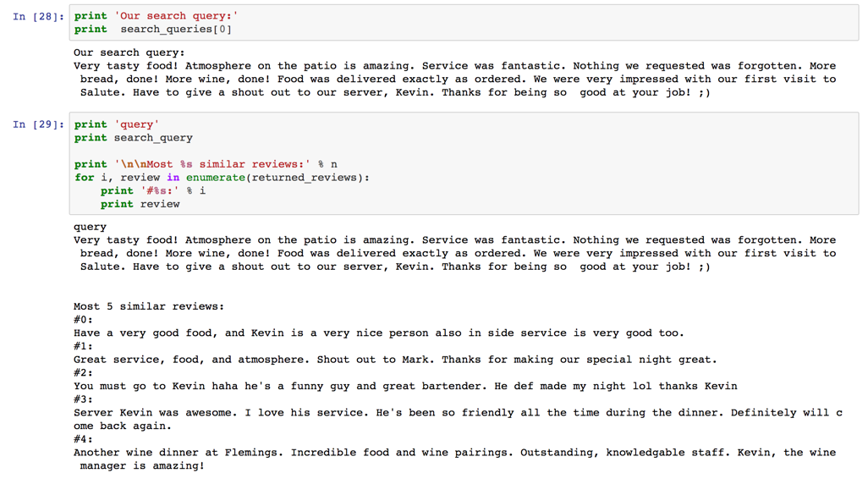The height and width of the screenshot is (484, 868).
Task: Click inside the 'Our search query:' code line
Action: [x=157, y=16]
